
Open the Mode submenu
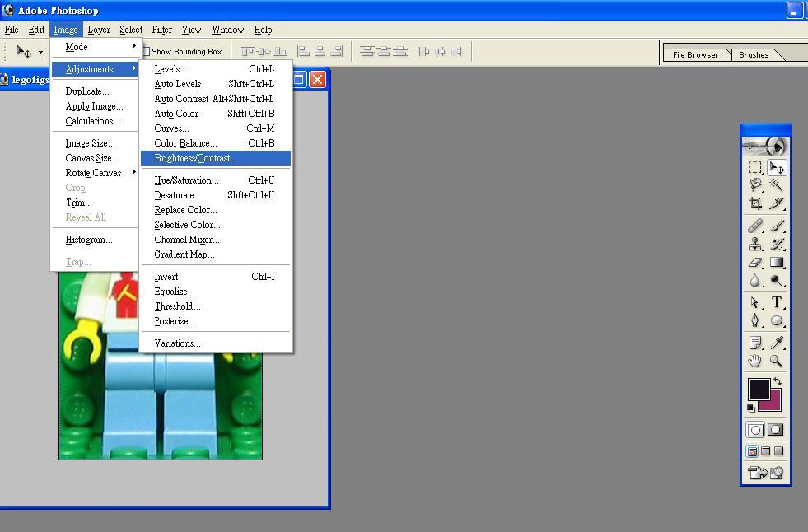click(96, 47)
